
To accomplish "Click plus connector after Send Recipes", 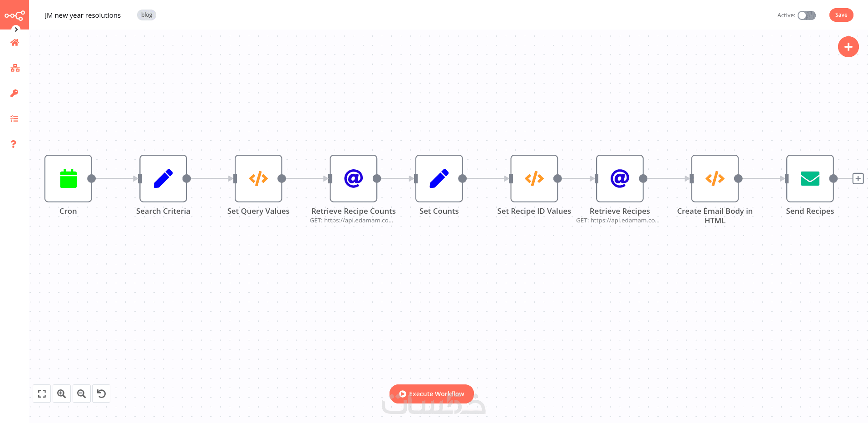I will pos(858,178).
